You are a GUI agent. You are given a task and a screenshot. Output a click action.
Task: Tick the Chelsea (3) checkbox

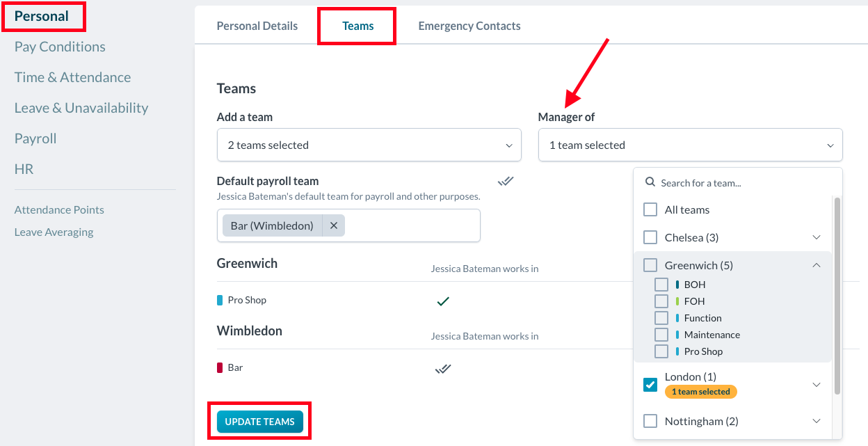tap(650, 237)
